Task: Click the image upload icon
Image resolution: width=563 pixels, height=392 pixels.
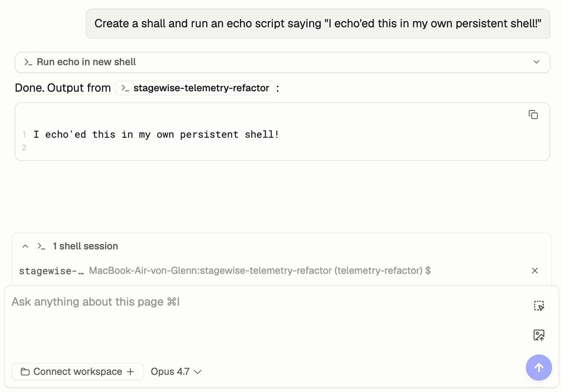Action: pyautogui.click(x=539, y=335)
